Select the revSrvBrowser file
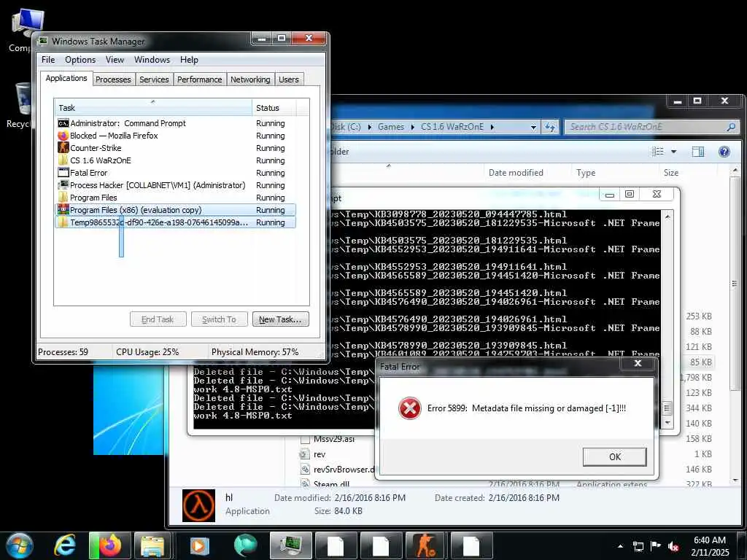 click(x=344, y=470)
